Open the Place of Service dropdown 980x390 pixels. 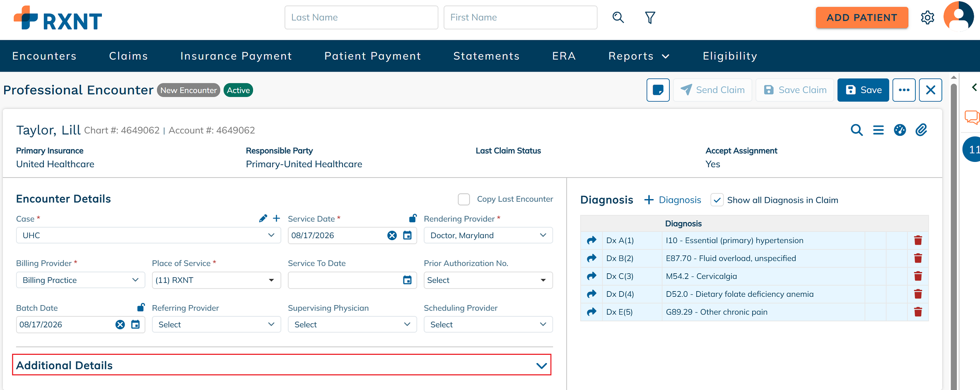click(x=216, y=280)
